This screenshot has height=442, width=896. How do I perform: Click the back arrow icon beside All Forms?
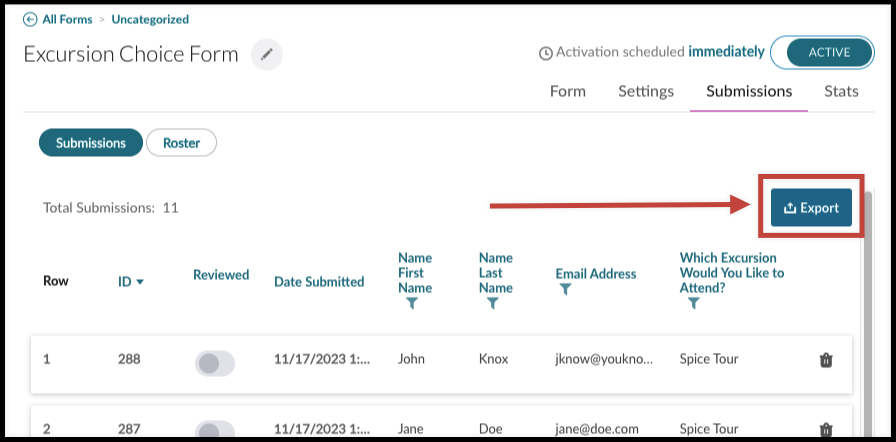point(30,19)
